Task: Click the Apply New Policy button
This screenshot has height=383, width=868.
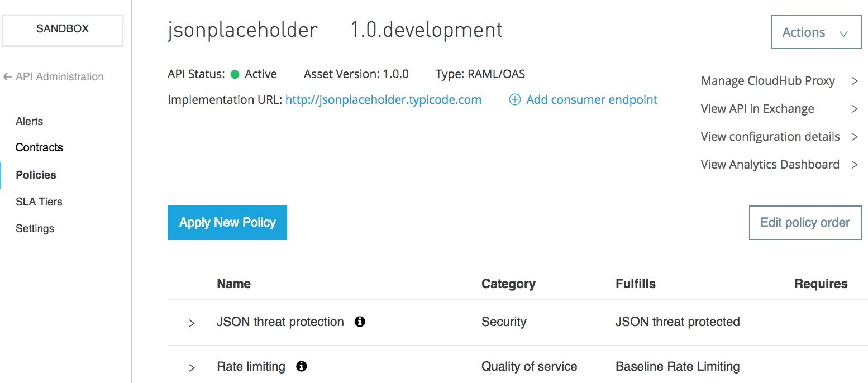Action: click(227, 223)
